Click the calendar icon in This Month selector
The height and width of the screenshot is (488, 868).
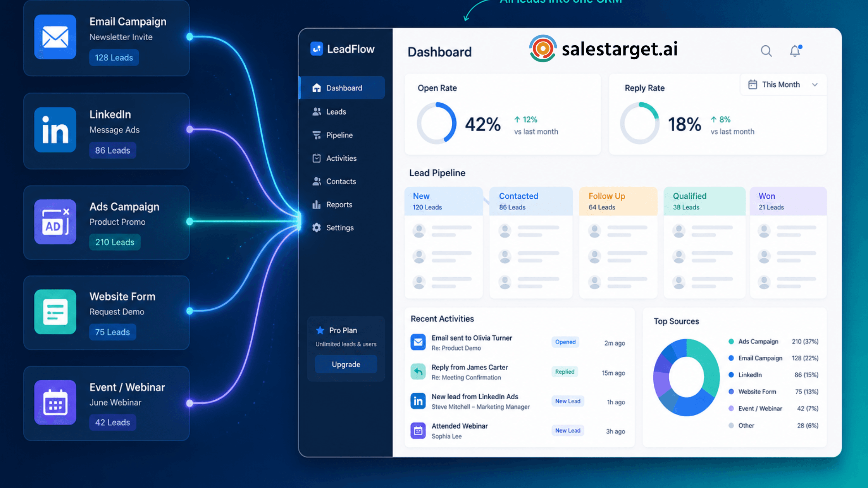[x=753, y=84]
